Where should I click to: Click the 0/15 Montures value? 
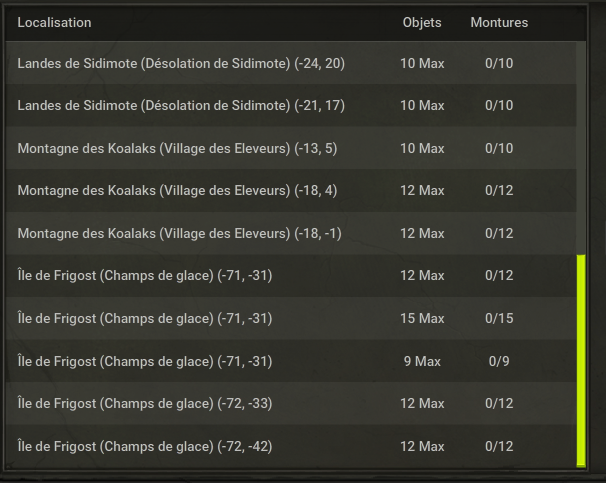tap(499, 318)
